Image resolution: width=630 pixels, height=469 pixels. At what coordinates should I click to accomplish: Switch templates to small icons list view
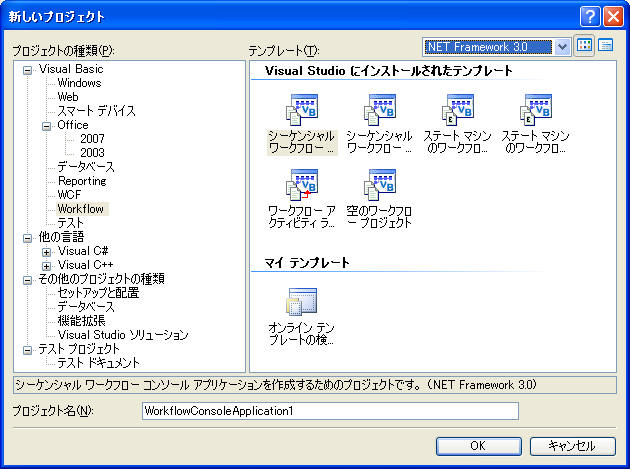click(x=605, y=46)
